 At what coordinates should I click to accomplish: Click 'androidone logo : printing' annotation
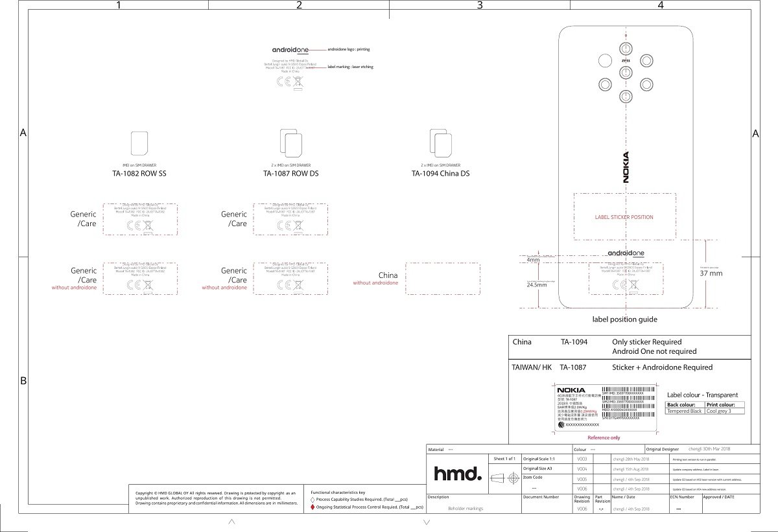click(x=349, y=49)
